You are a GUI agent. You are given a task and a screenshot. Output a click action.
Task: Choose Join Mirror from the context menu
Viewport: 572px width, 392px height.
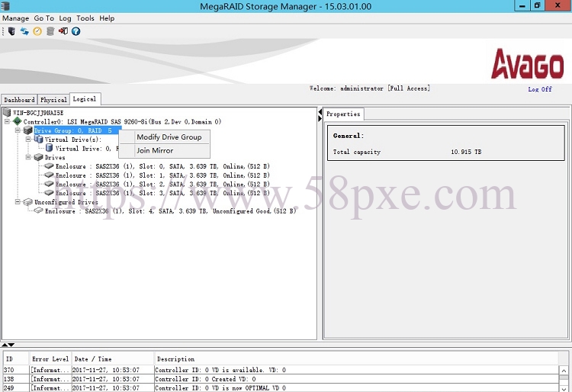(164, 150)
